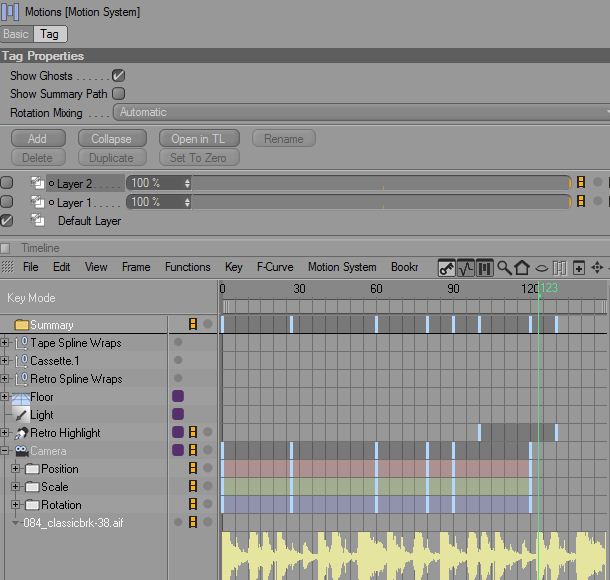Enable Show Summary Path checkbox
Screen dimensions: 610x580
point(118,94)
